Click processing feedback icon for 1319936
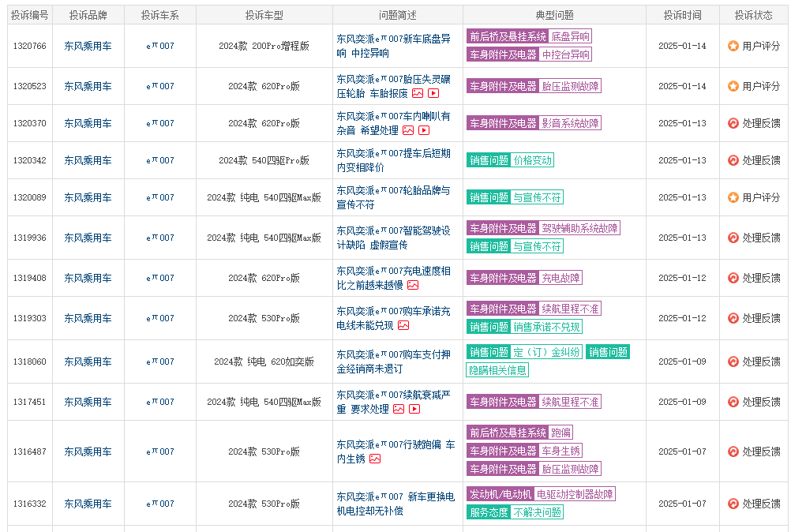The width and height of the screenshot is (791, 532). point(733,238)
